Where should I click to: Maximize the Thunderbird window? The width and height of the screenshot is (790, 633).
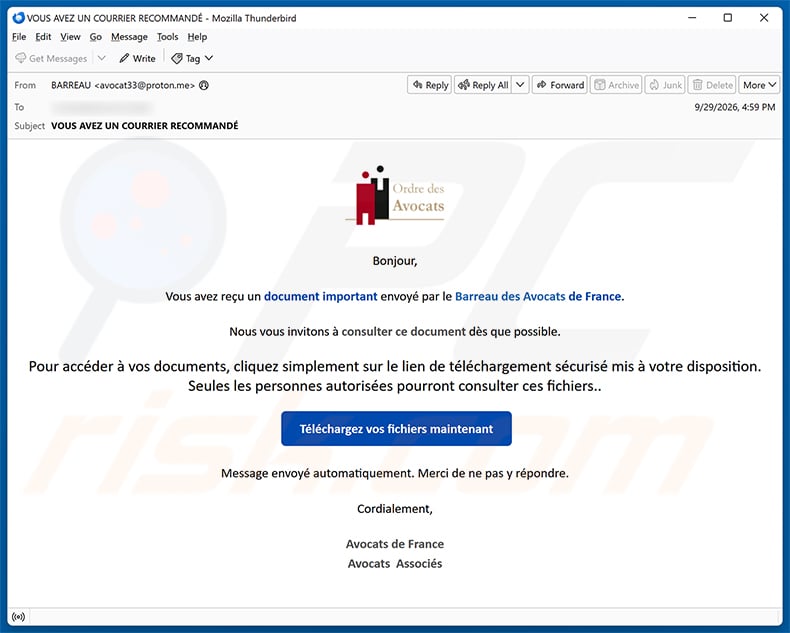tap(728, 18)
